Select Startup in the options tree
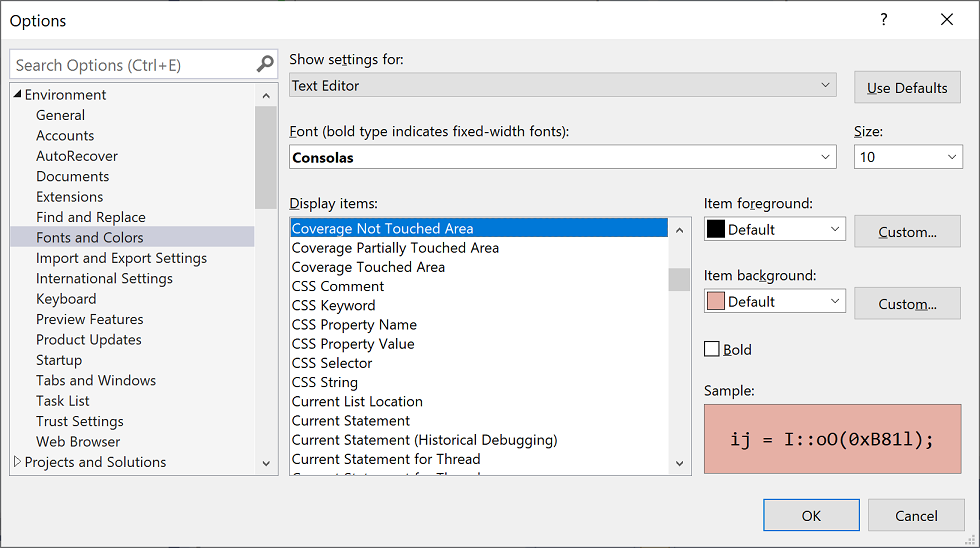Viewport: 980px width, 548px height. point(59,360)
